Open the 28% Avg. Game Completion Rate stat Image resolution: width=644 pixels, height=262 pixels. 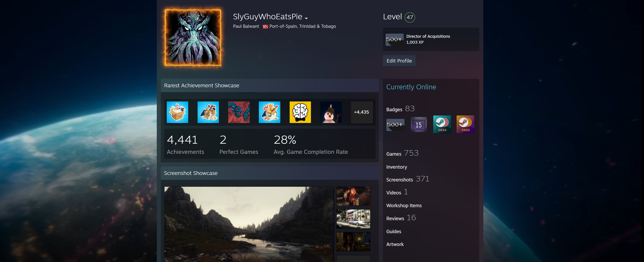tap(311, 144)
